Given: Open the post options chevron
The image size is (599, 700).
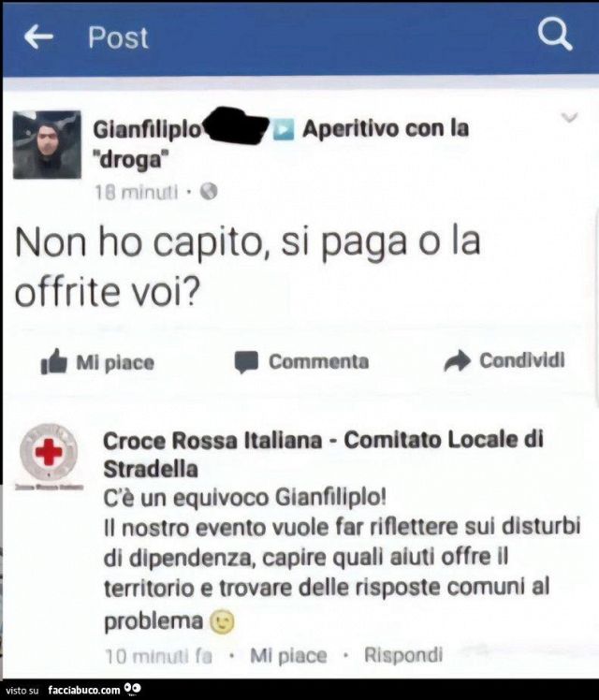Looking at the screenshot, I should point(570,117).
